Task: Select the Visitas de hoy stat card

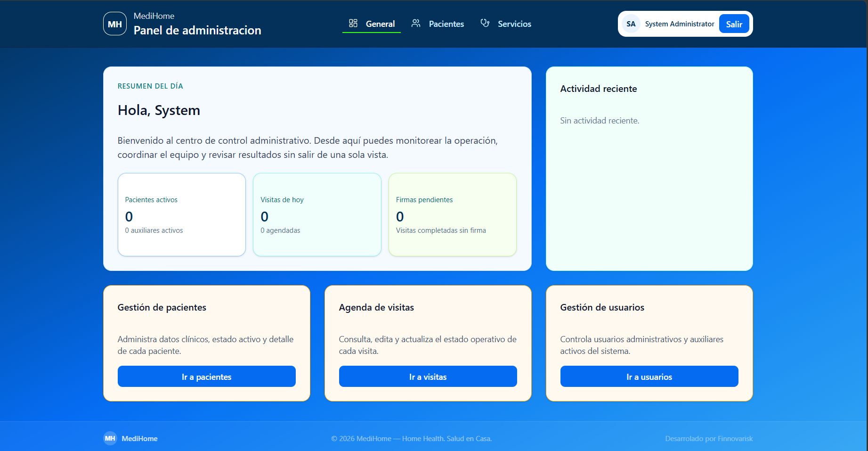Action: [x=317, y=215]
